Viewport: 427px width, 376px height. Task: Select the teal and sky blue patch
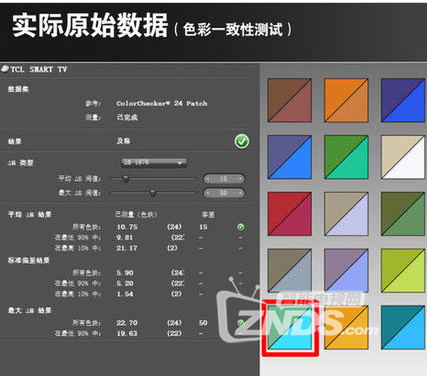pyautogui.click(x=403, y=328)
